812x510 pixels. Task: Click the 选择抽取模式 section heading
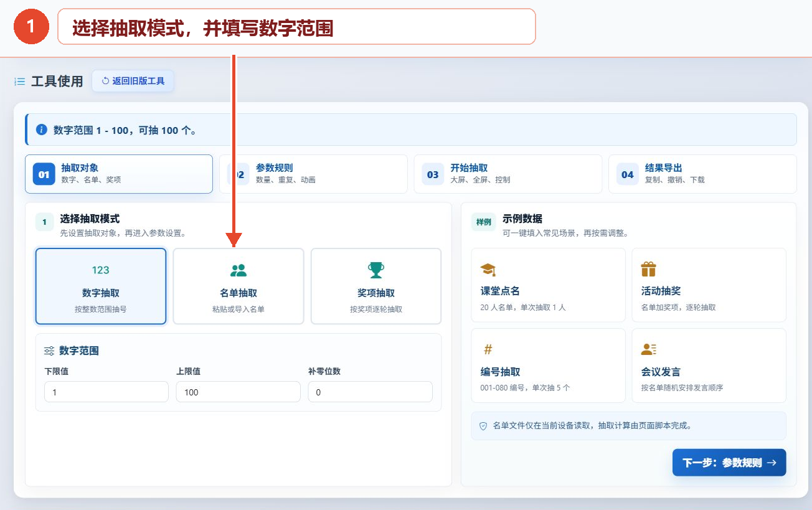point(90,219)
